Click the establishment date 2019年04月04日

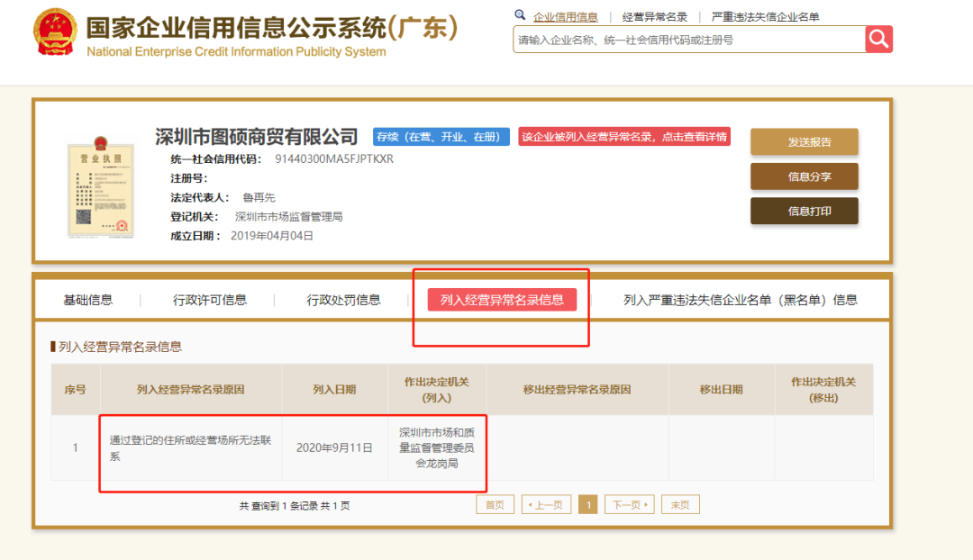[x=272, y=236]
